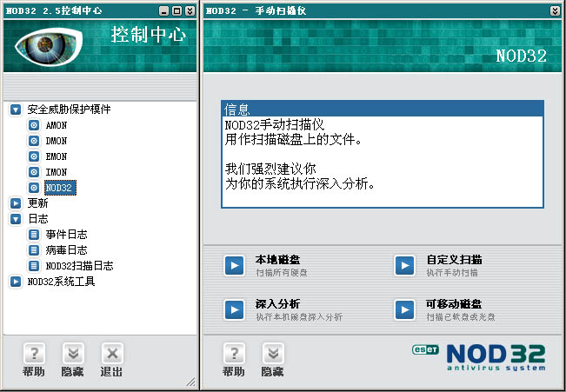Click the Removable Disk (可移动磁盘) arrow icon
Image resolution: width=566 pixels, height=392 pixels.
[x=403, y=310]
